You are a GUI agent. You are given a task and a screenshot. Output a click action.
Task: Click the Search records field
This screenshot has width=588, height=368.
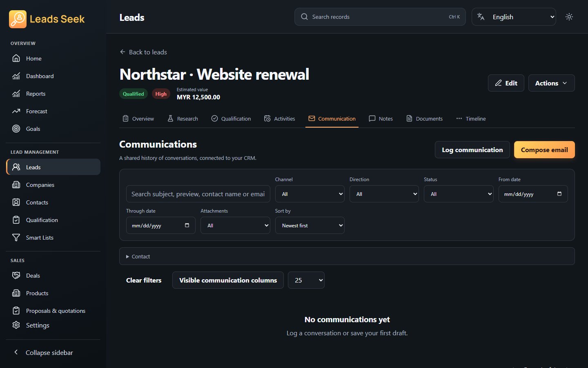(380, 17)
